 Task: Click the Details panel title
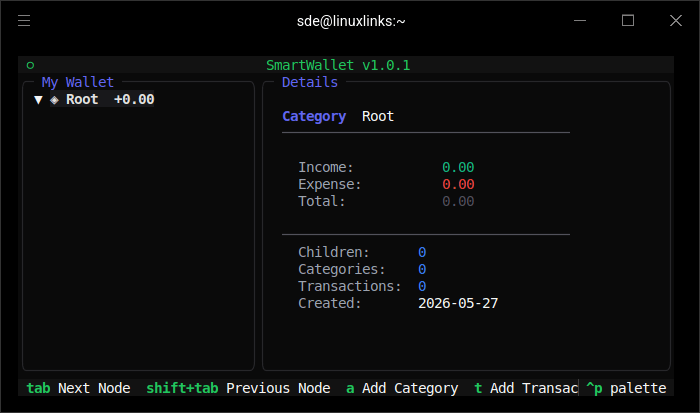coord(310,82)
